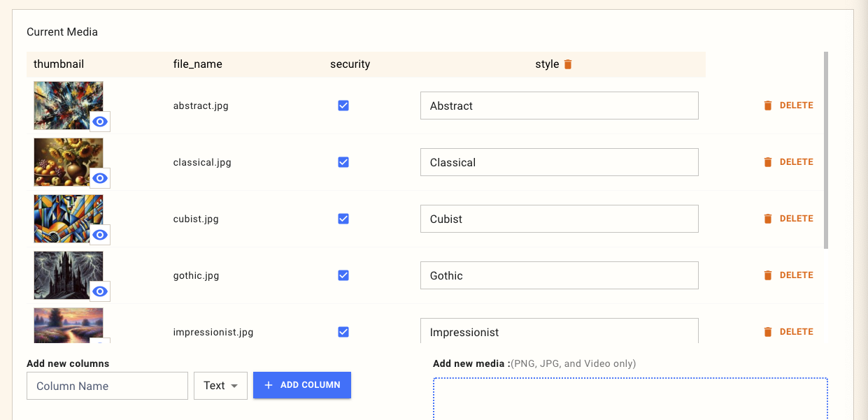The image size is (868, 420).
Task: Click trash icon in impressionist.jpg row
Action: click(767, 332)
